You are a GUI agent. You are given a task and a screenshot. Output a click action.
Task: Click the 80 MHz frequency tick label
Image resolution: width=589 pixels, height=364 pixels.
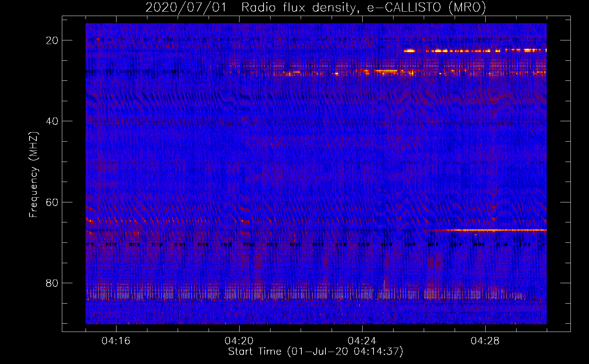pos(52,283)
